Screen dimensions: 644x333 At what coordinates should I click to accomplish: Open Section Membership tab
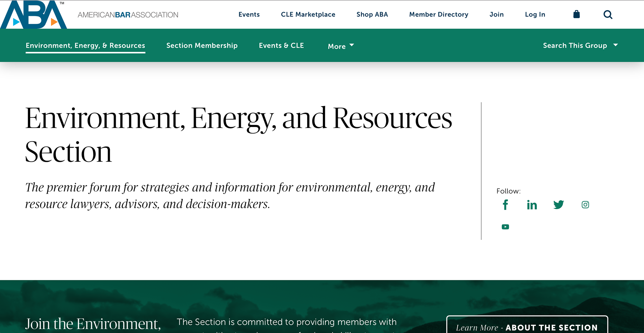pyautogui.click(x=202, y=45)
